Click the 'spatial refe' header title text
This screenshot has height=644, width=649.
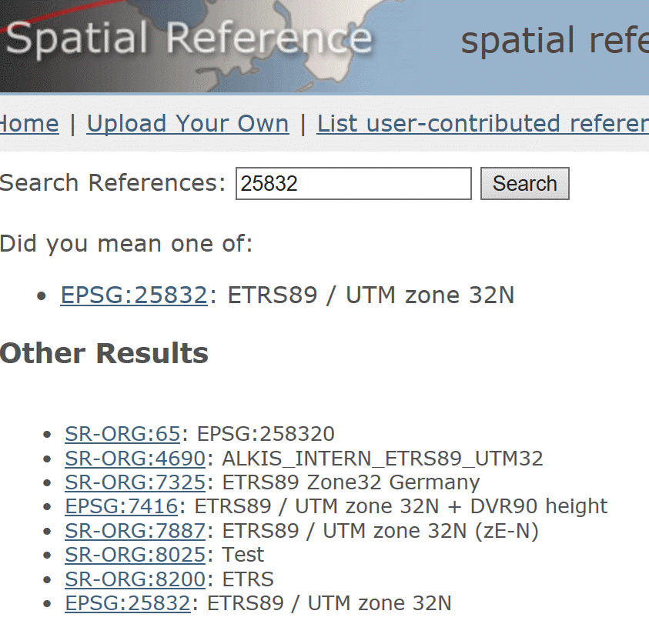coord(554,41)
